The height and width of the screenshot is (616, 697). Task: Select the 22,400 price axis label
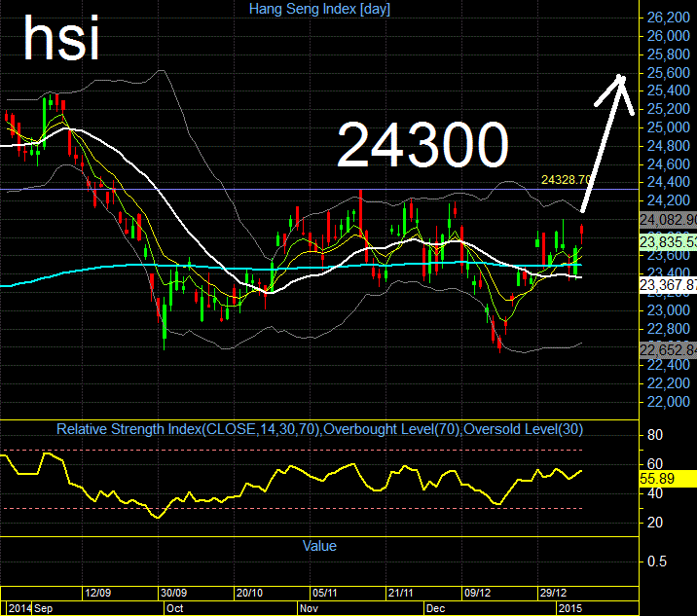(x=668, y=365)
